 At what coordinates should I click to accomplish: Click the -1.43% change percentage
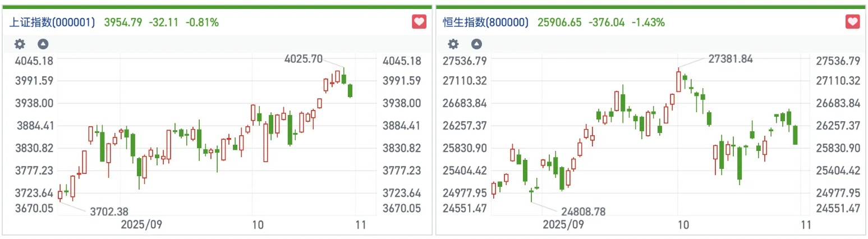648,22
